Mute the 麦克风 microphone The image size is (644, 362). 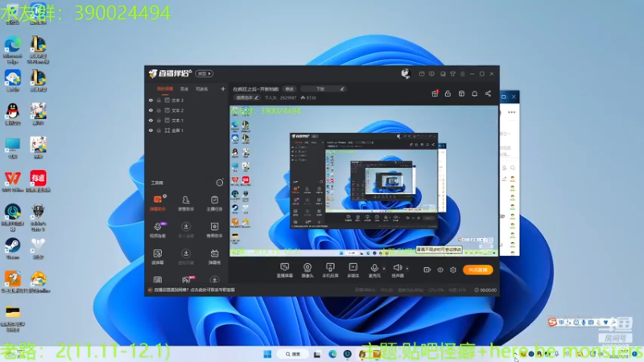click(374, 270)
